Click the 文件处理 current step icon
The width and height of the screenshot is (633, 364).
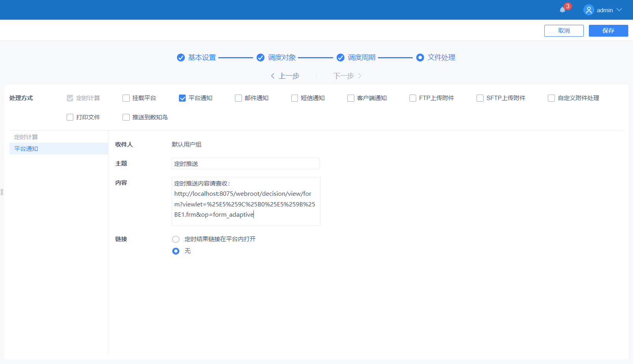click(420, 58)
